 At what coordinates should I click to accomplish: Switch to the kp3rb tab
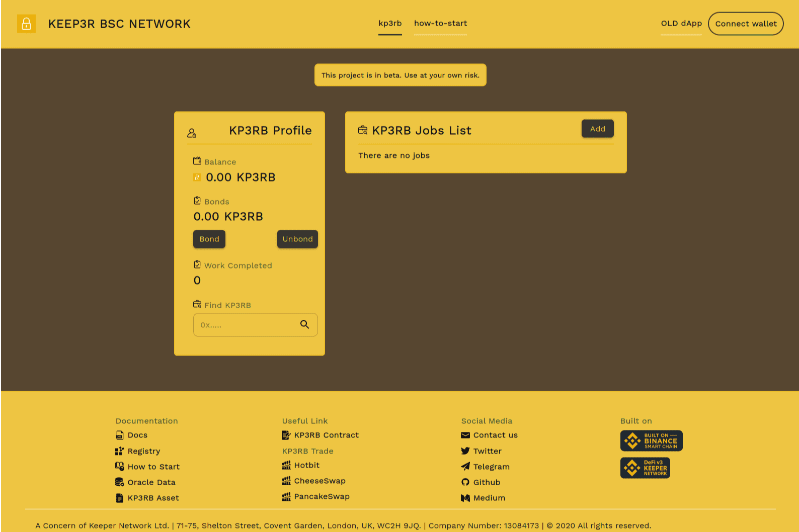390,24
